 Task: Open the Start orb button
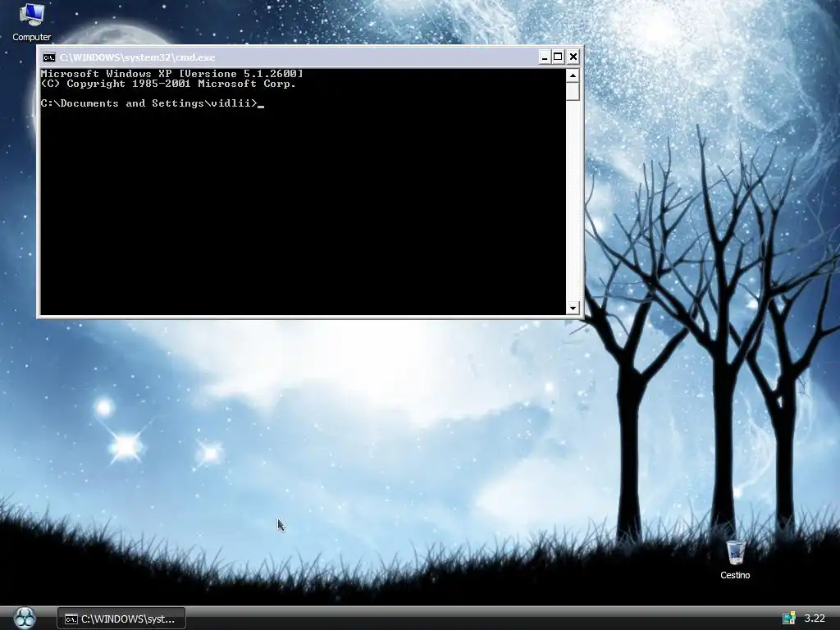(x=25, y=618)
